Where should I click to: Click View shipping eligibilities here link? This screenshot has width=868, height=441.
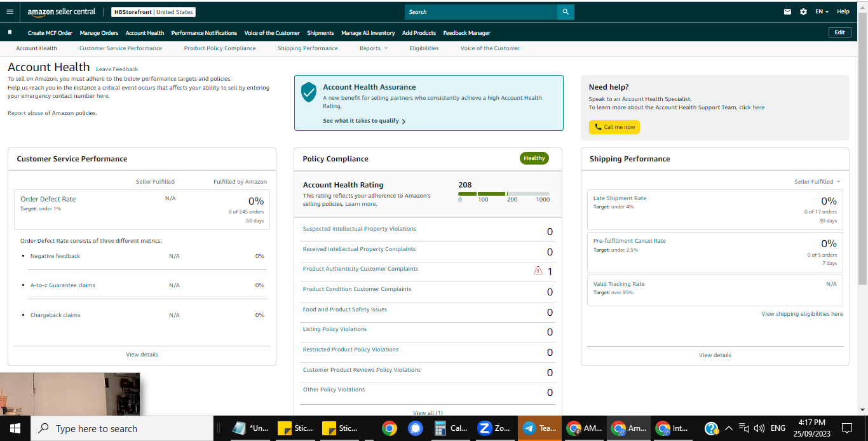[x=802, y=314]
